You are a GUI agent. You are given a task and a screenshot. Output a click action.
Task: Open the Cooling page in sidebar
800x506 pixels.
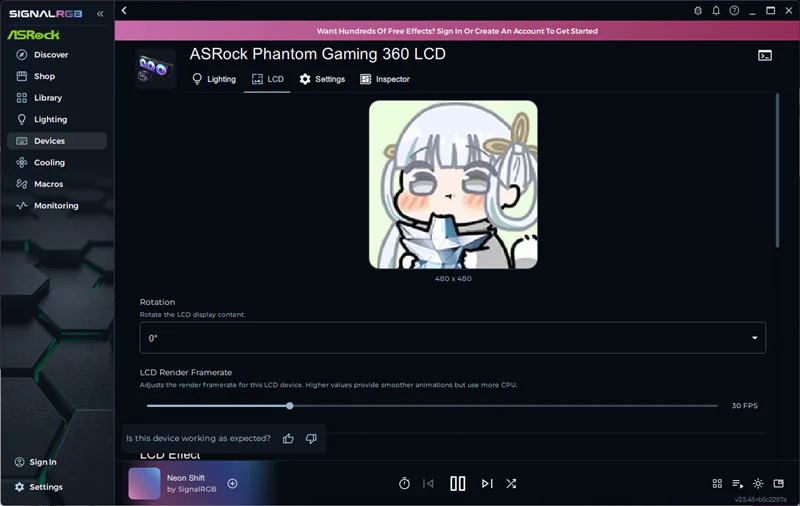[x=49, y=163]
